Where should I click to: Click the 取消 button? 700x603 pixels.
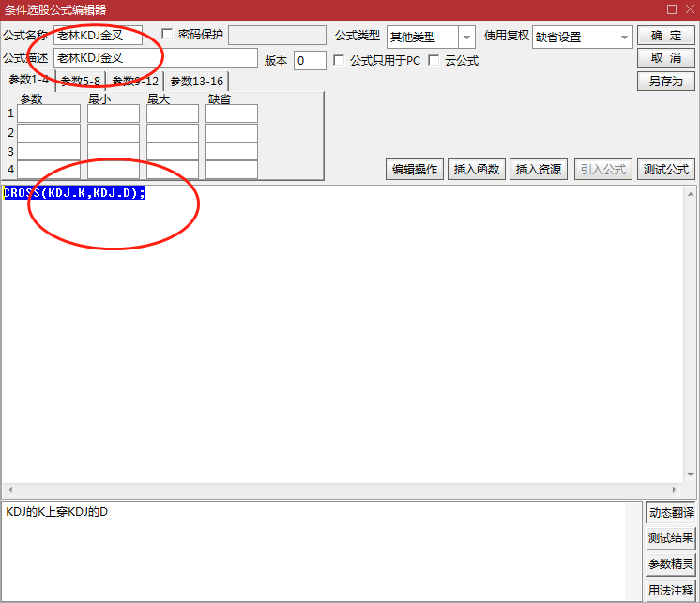point(666,58)
